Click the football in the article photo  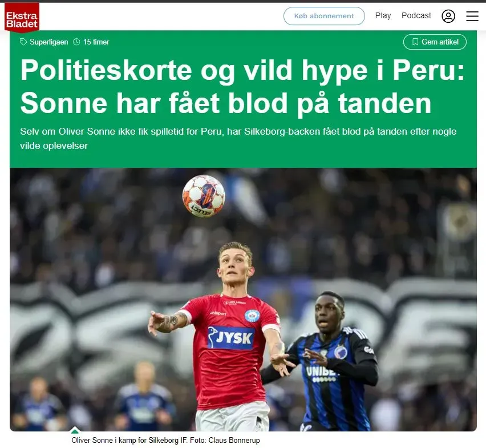tap(204, 196)
